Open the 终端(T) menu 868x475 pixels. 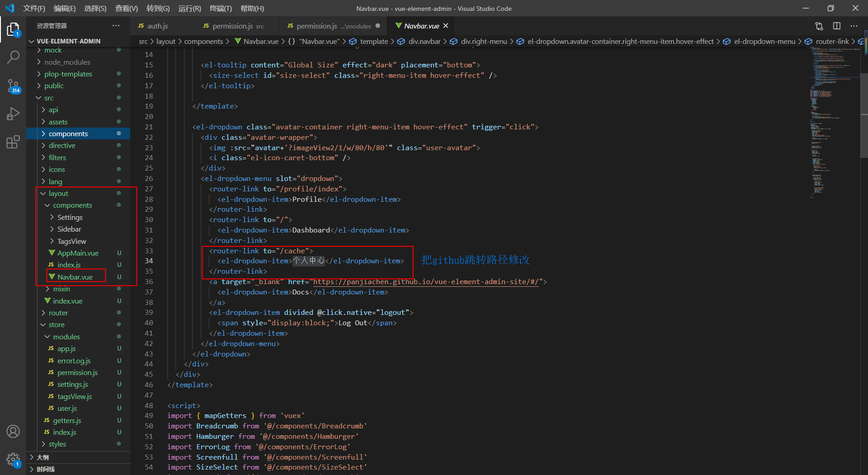point(221,8)
